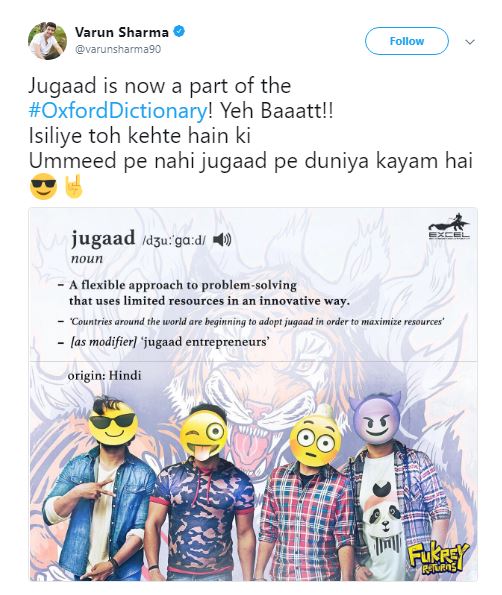Open the @varunsharma90 handle
Viewport: 502px width, 595px height.
pos(118,49)
